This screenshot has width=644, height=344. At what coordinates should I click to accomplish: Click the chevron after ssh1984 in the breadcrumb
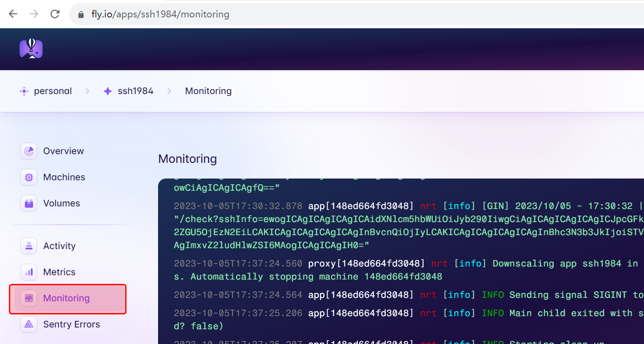(x=169, y=91)
